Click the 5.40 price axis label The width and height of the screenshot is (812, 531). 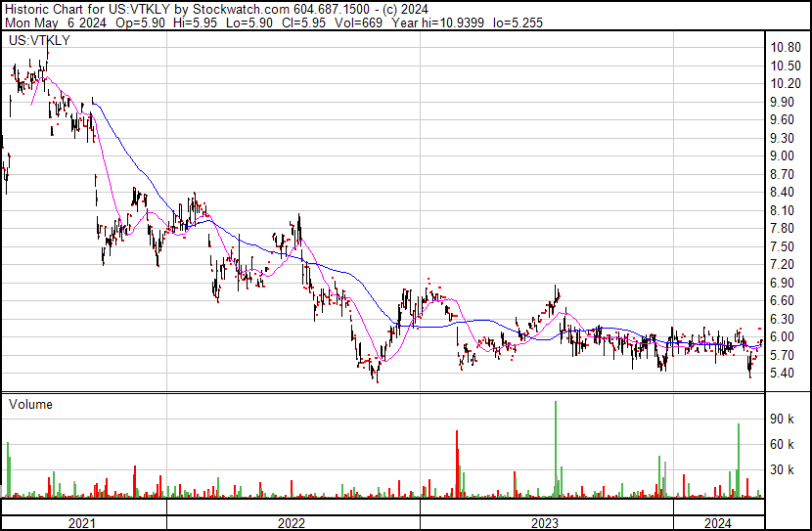(782, 374)
